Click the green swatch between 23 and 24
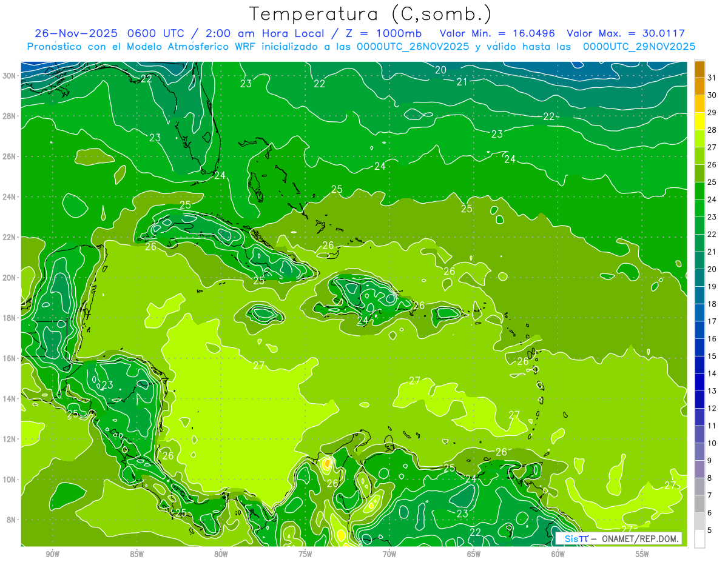 tap(700, 208)
